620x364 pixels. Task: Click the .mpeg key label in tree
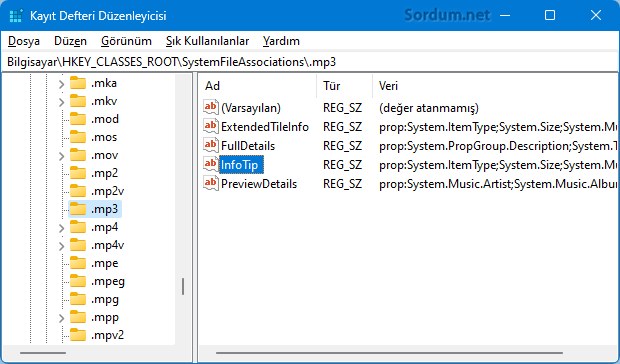tap(108, 281)
